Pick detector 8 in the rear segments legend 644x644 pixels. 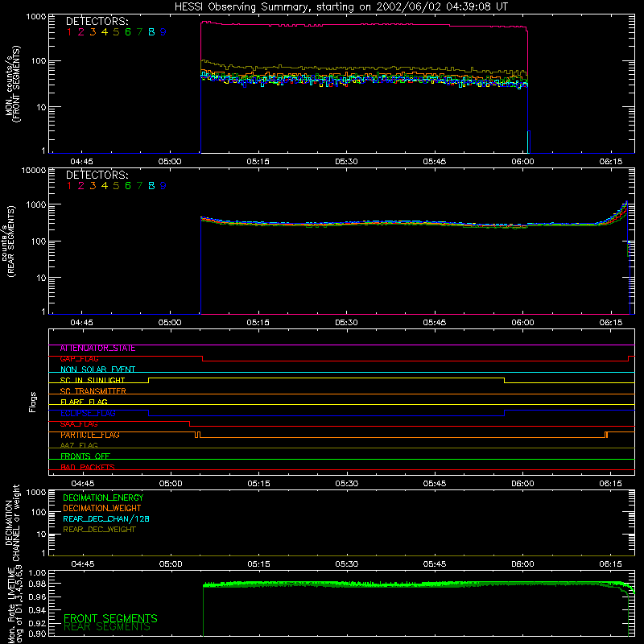pos(151,186)
